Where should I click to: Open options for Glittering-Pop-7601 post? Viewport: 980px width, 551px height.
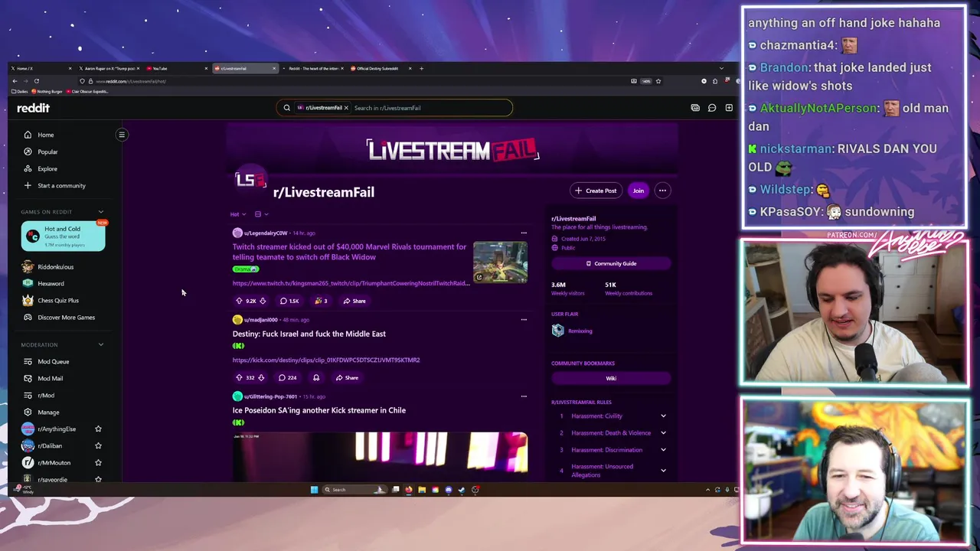pyautogui.click(x=524, y=396)
